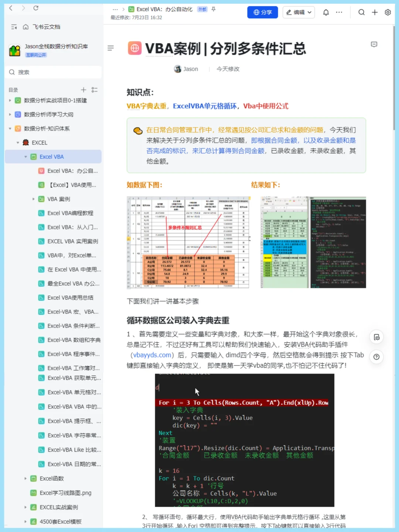This screenshot has width=399, height=532.
Task: Open the notifications bell
Action: pos(325,12)
